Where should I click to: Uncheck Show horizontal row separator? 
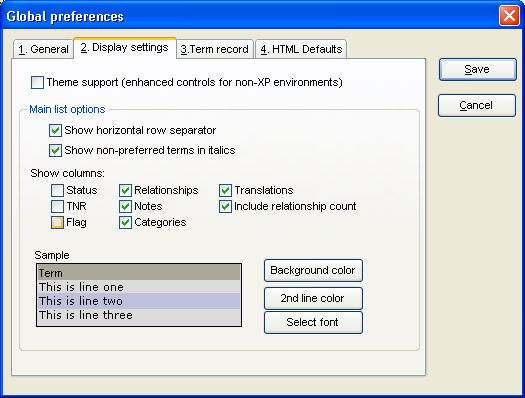[x=55, y=130]
